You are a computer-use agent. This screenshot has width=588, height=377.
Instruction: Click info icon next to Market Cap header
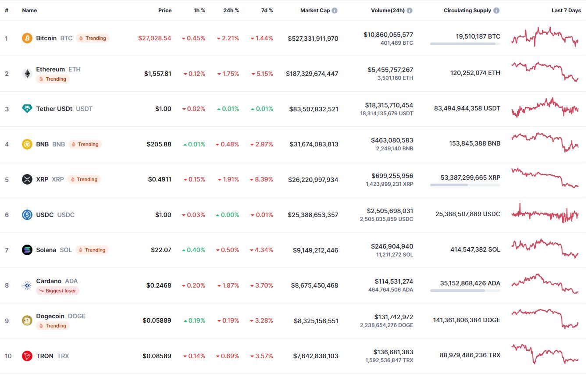(x=335, y=11)
